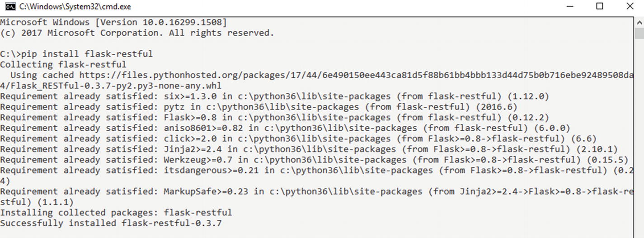Open the cmd.exe system menu icon
This screenshot has height=238, width=644.
click(9, 7)
